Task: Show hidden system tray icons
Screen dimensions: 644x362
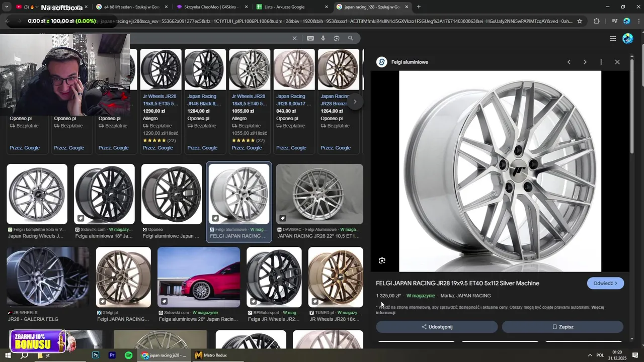Action: coord(590,355)
